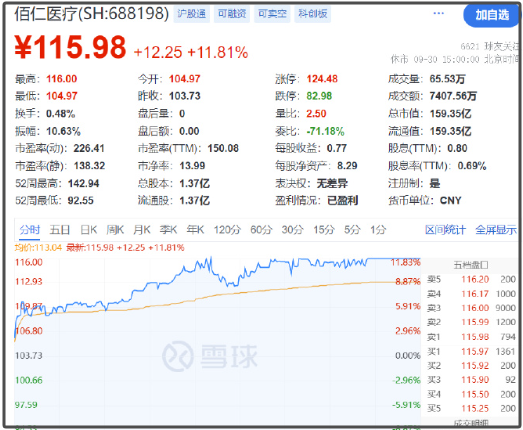Select the 5分 interval tab

click(352, 230)
